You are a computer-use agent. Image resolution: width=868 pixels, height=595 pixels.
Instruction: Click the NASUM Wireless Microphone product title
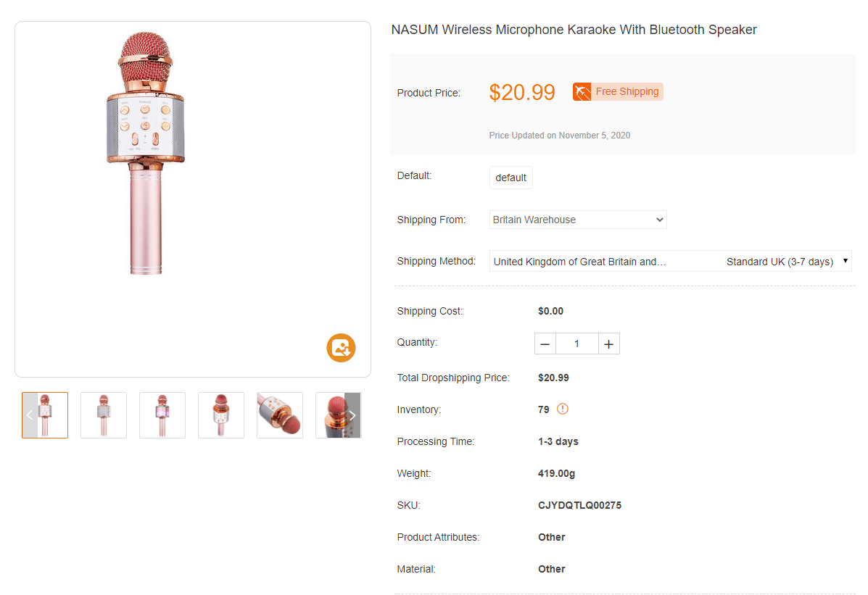[574, 30]
